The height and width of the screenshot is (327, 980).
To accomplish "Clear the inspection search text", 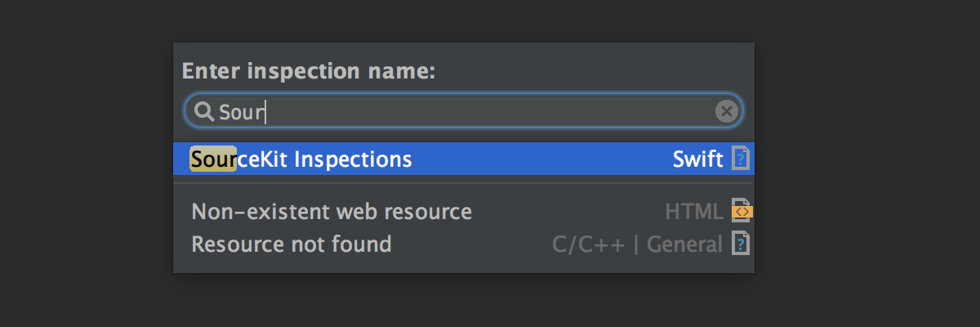I will point(726,111).
